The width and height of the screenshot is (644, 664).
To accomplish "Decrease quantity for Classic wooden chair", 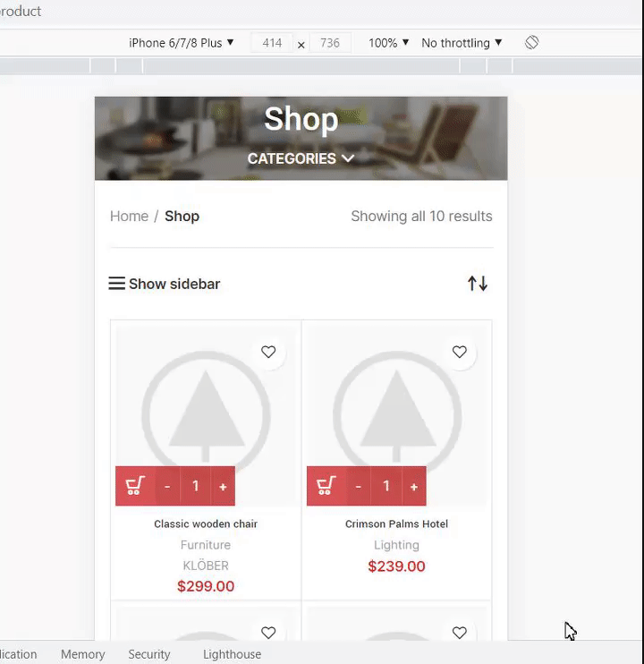I will pyautogui.click(x=167, y=486).
